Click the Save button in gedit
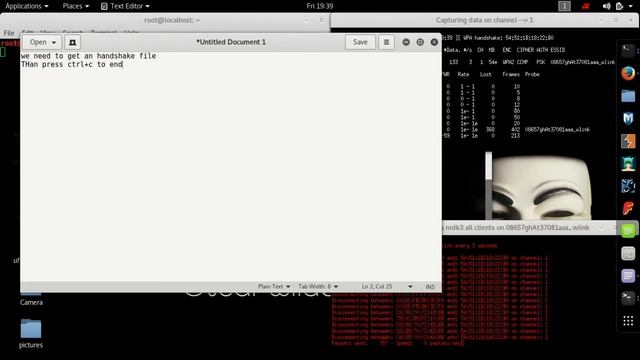Viewport: 640px width, 360px height. click(360, 42)
